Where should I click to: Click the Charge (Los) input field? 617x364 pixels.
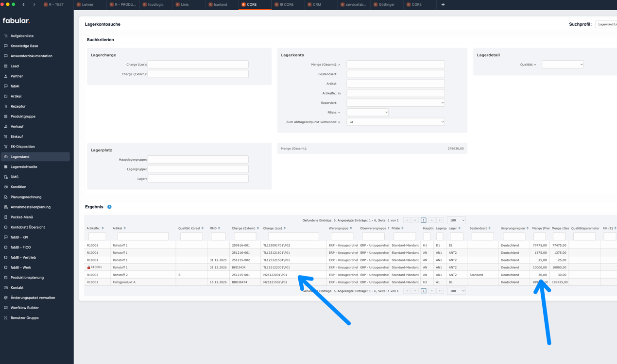point(198,64)
